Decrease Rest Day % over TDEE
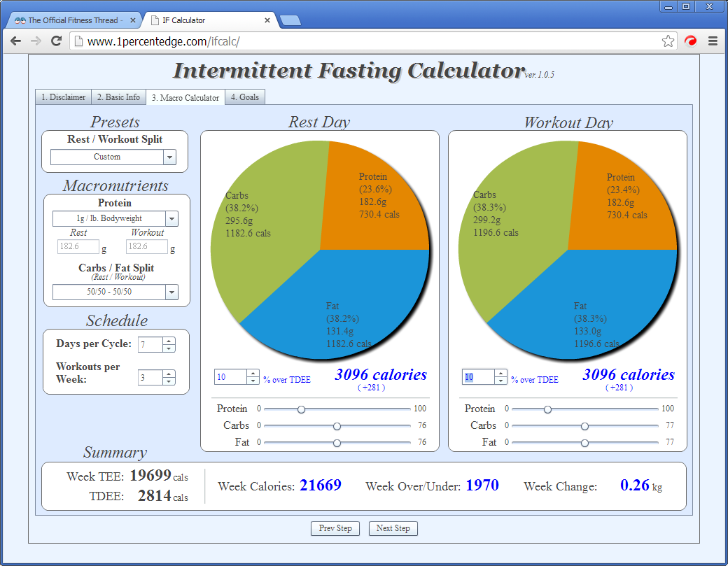 tap(253, 381)
